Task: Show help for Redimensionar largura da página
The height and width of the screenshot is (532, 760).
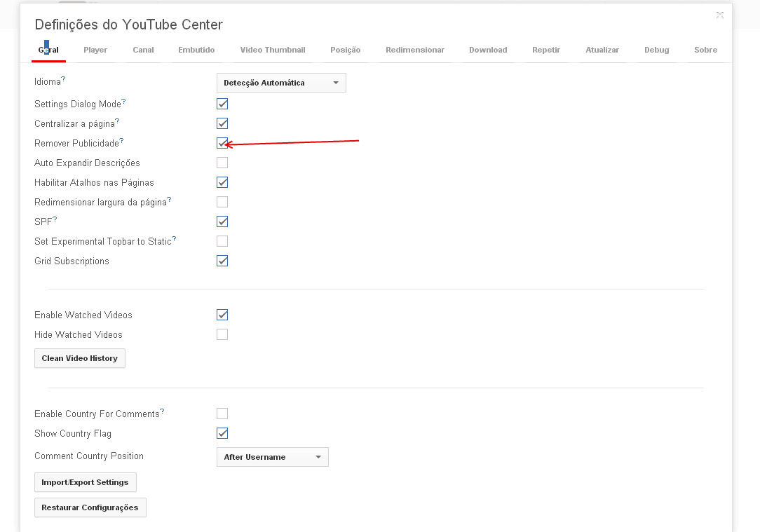Action: tap(169, 199)
